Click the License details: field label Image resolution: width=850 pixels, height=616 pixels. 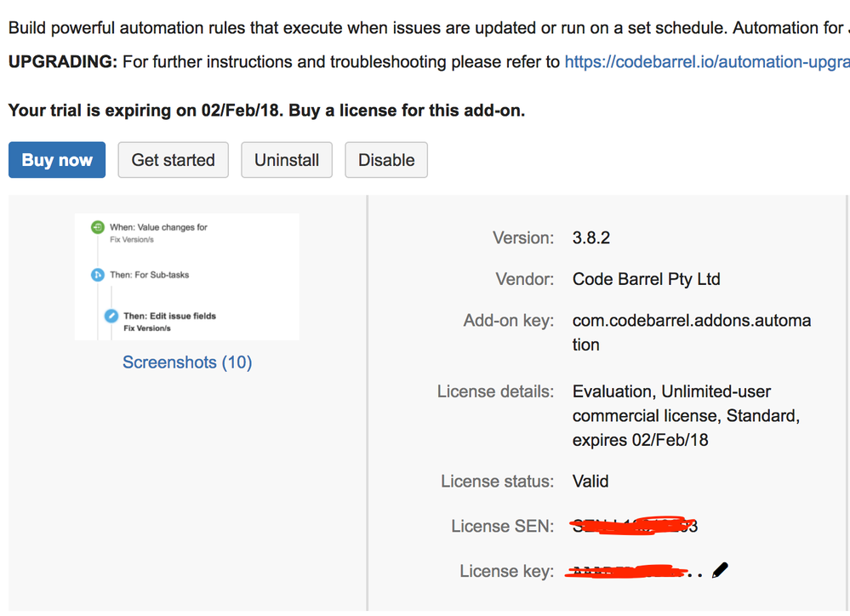[495, 391]
